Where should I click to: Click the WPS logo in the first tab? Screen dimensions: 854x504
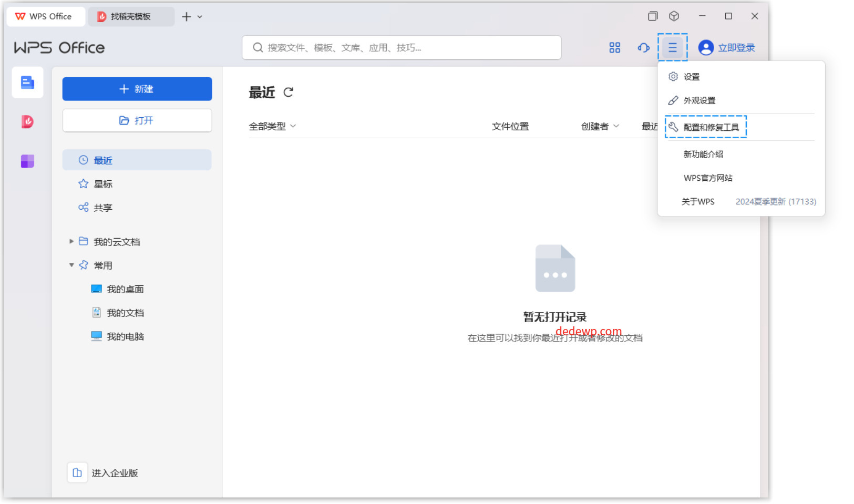(x=20, y=16)
